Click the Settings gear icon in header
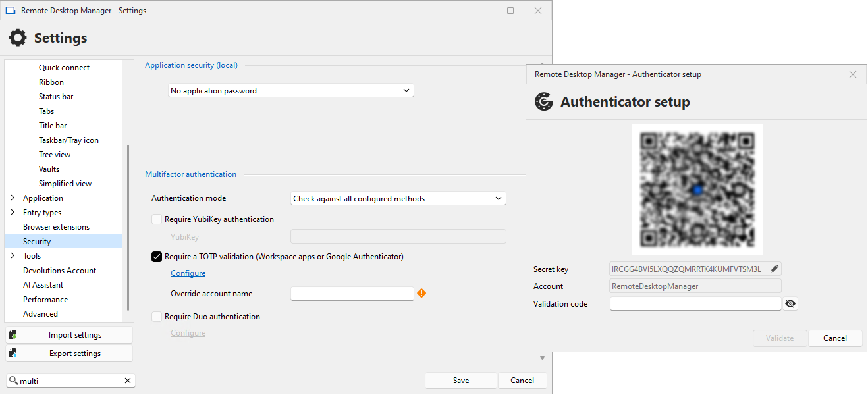This screenshot has width=868, height=395. tap(18, 38)
